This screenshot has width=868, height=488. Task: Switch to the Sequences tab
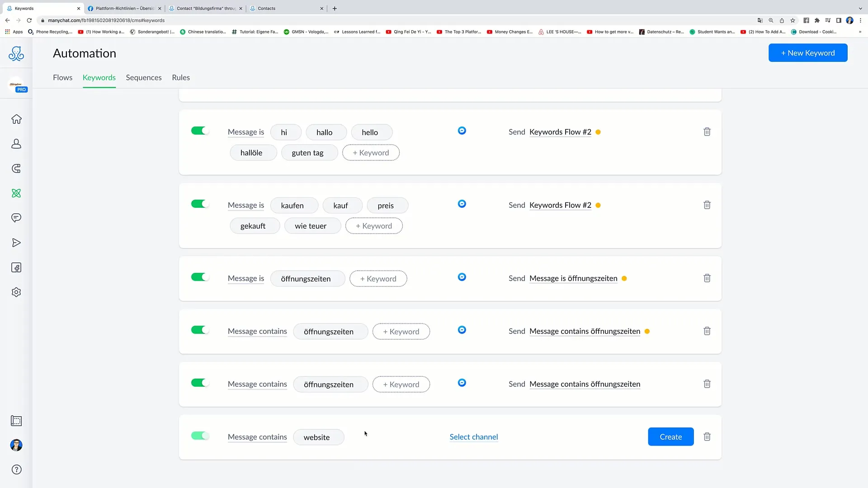coord(144,77)
